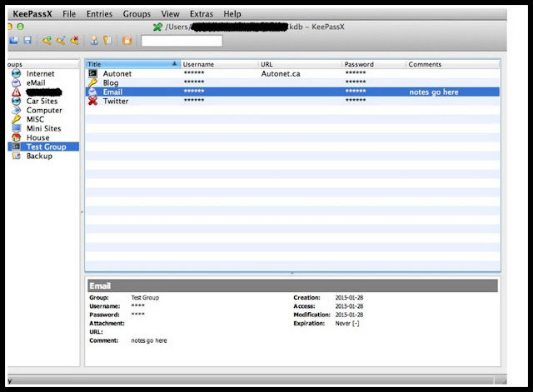Sort entries by Password column header
Viewport: 533px width, 392px height.
374,64
